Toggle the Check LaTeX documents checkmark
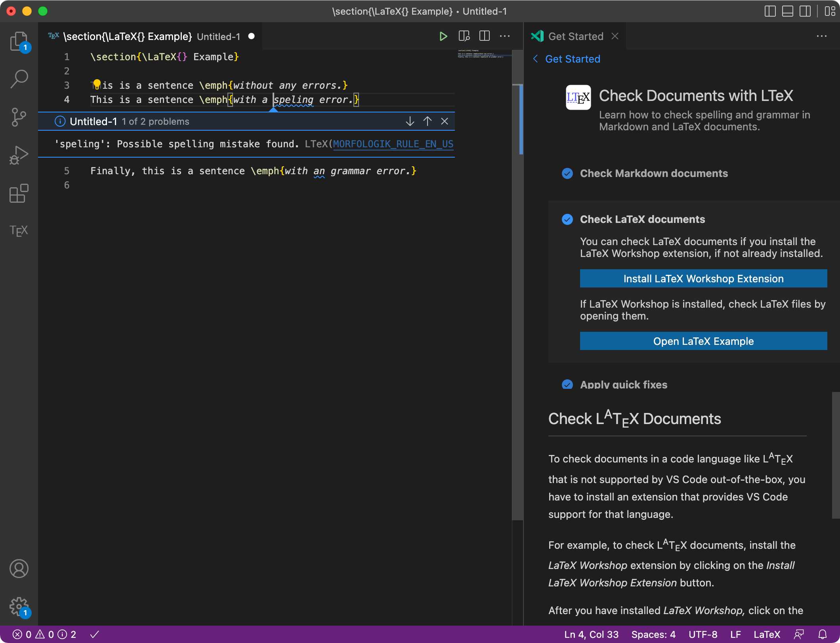 click(x=567, y=219)
